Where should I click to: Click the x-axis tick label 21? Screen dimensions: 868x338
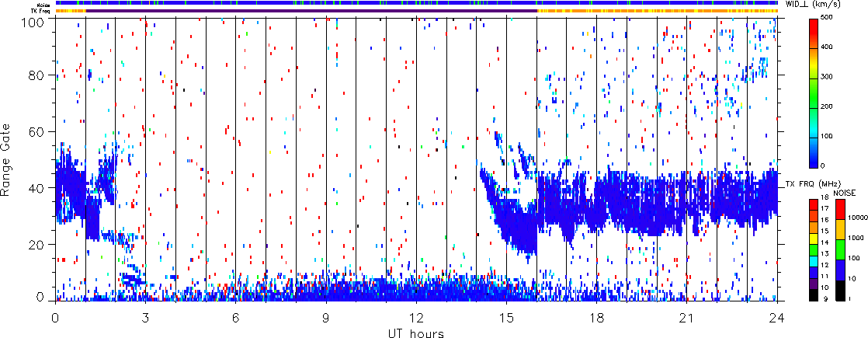point(687,319)
